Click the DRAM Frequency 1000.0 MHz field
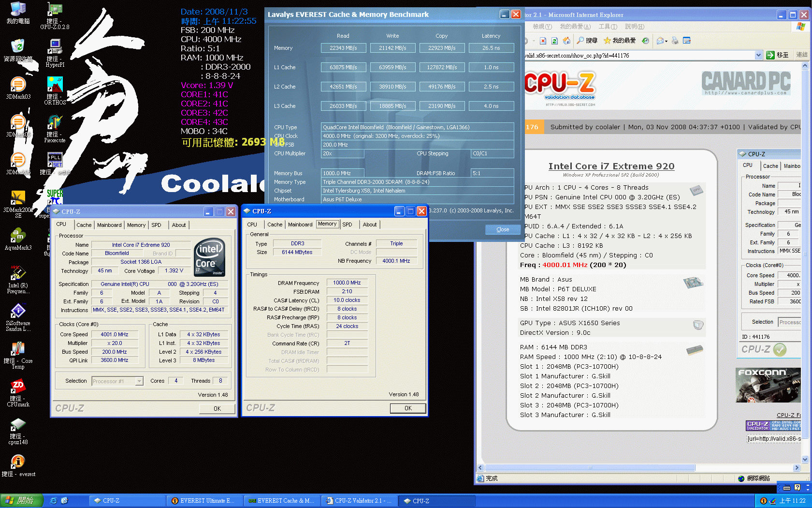 point(347,283)
